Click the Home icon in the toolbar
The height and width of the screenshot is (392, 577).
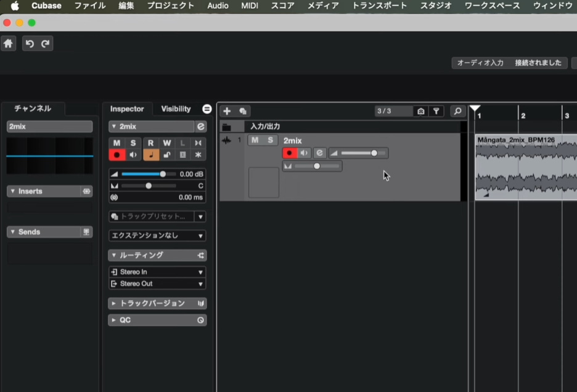[8, 44]
